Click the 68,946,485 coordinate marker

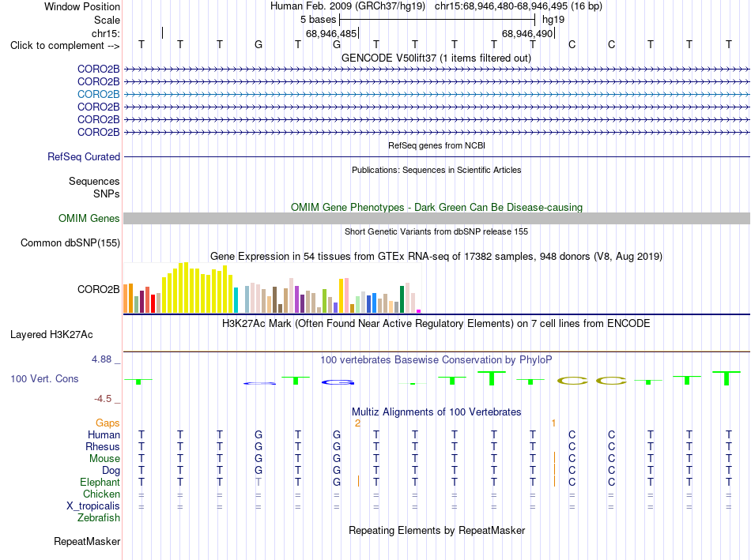[x=331, y=33]
